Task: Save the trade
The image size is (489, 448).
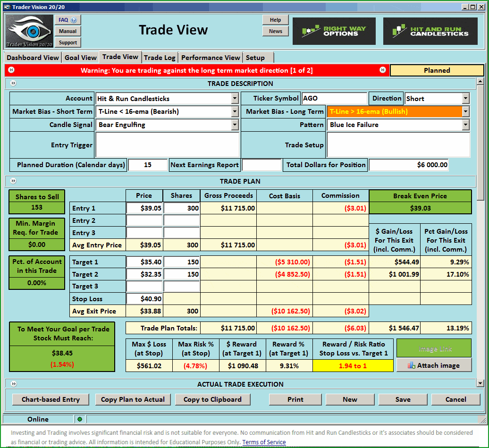Action: [403, 399]
